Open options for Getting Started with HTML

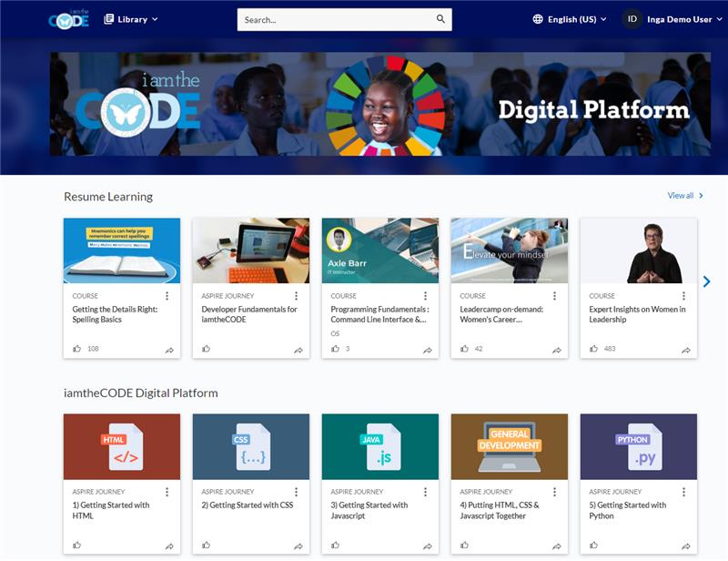(x=167, y=492)
